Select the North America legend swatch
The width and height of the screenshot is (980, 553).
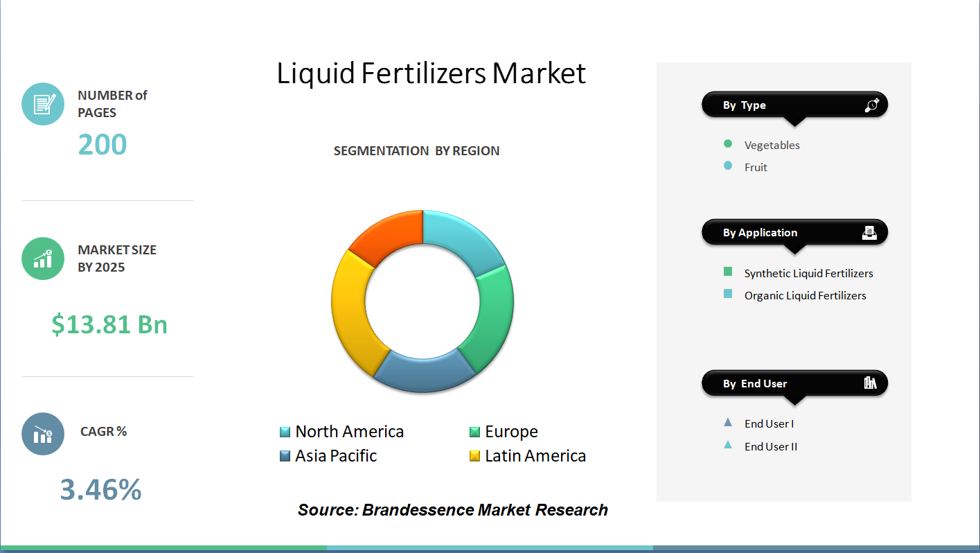coord(285,432)
